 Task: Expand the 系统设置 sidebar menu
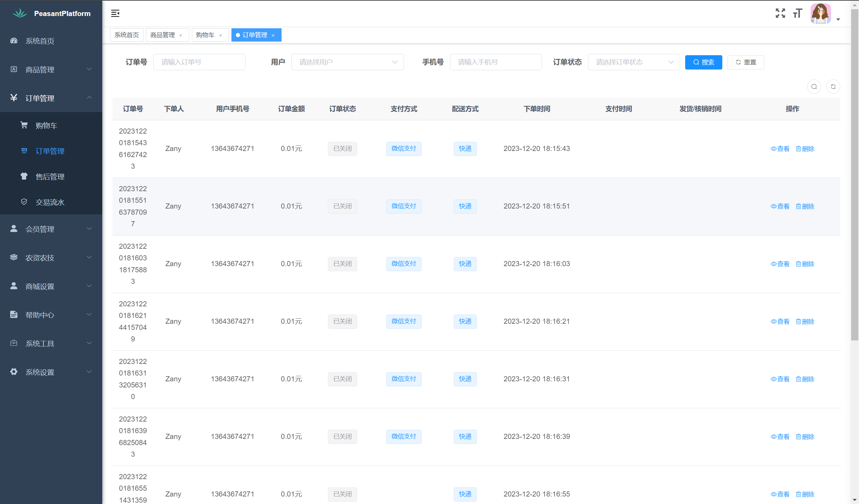[x=51, y=372]
